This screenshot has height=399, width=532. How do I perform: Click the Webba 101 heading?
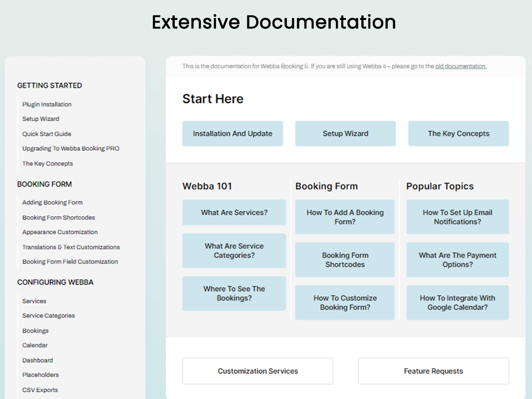tap(207, 186)
